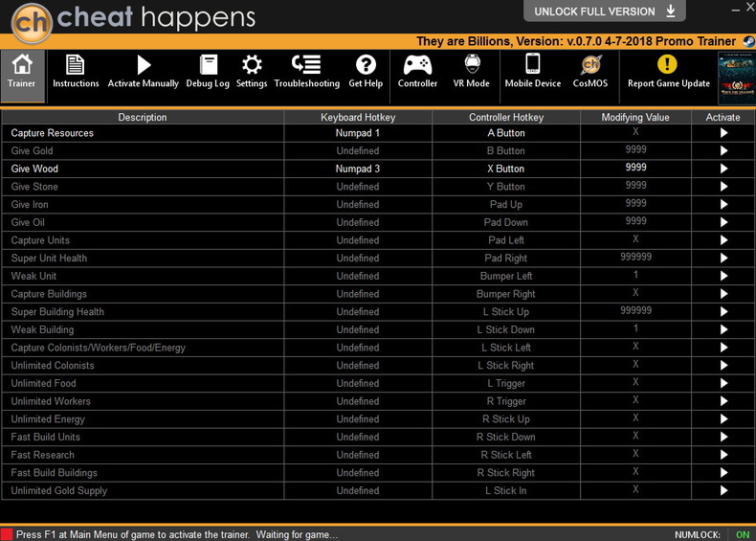Click L Stick In controller hotkey
Viewport: 756px width, 541px height.
(506, 490)
